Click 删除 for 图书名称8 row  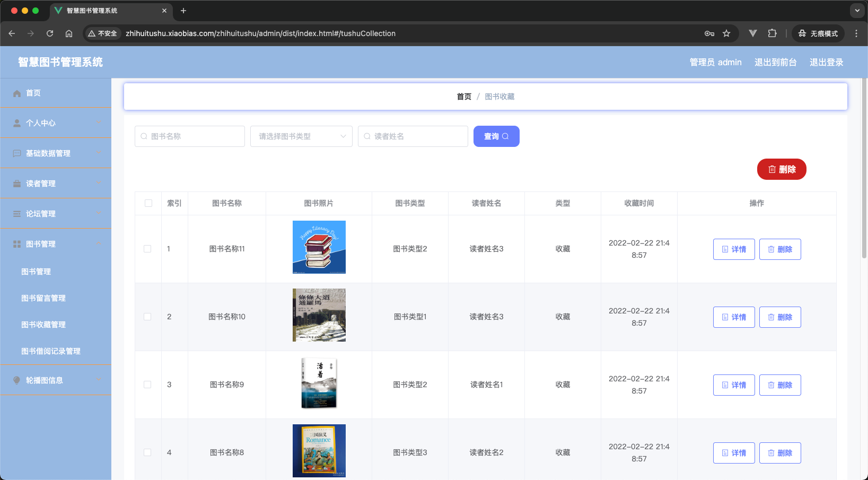780,453
